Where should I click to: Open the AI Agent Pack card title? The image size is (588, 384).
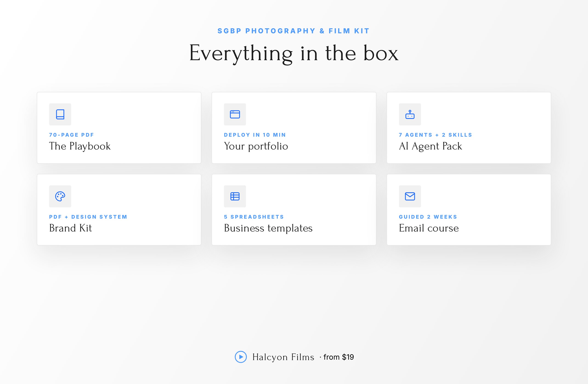430,146
